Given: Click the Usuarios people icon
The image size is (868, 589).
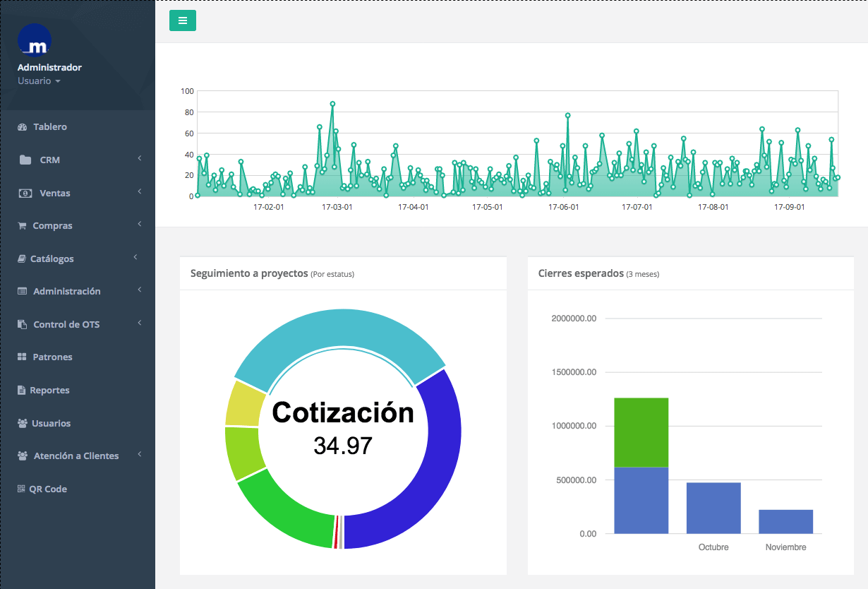Looking at the screenshot, I should coord(22,424).
